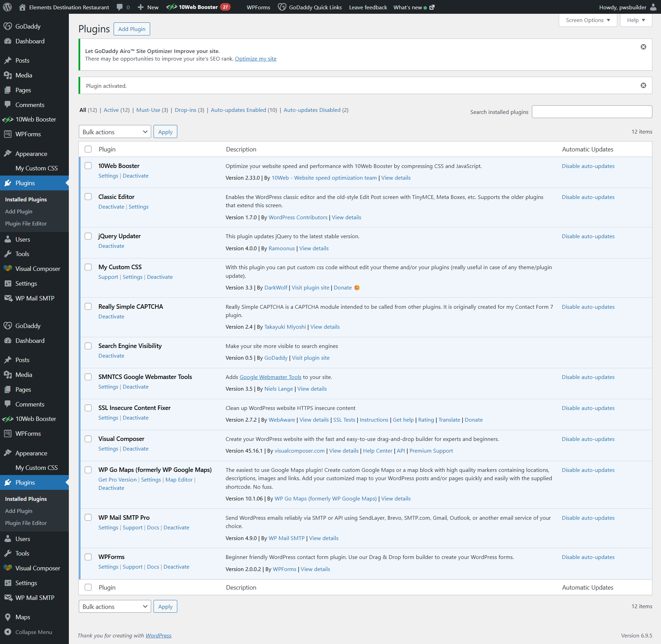Click the Add Plugin button beside the Plugins heading
This screenshot has height=644, width=661.
pyautogui.click(x=132, y=29)
